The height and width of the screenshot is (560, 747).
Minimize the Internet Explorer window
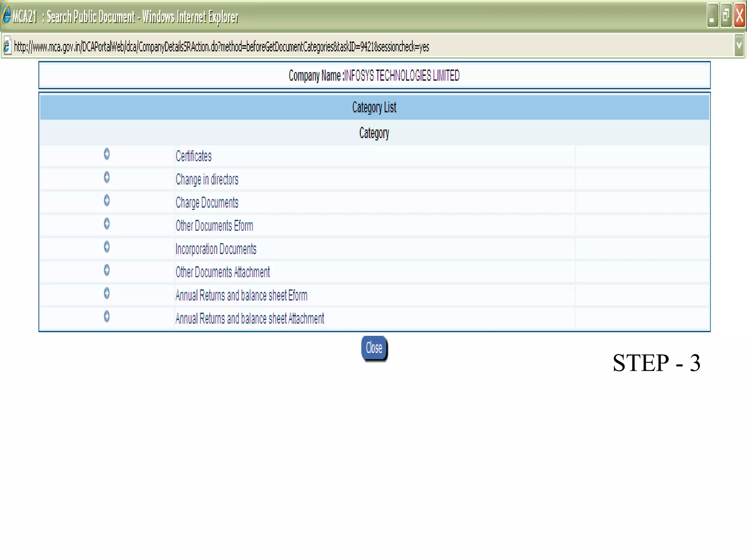tap(712, 16)
